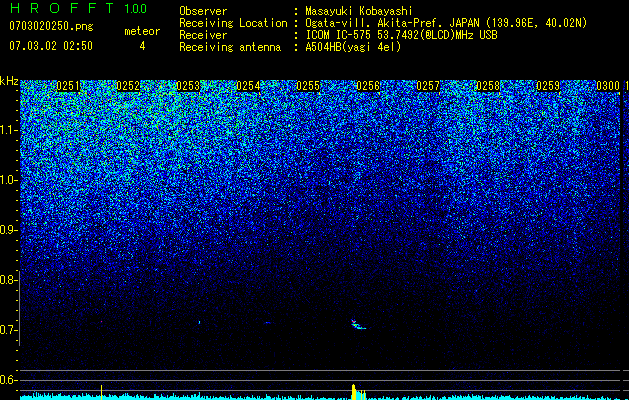The height and width of the screenshot is (400, 629).
Task: Click the bright meteor echo near 0256
Action: [x=358, y=325]
